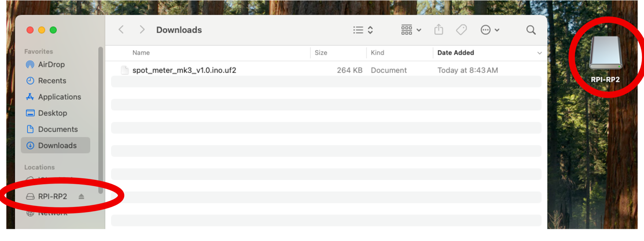Click the forward navigation arrow

[x=142, y=30]
